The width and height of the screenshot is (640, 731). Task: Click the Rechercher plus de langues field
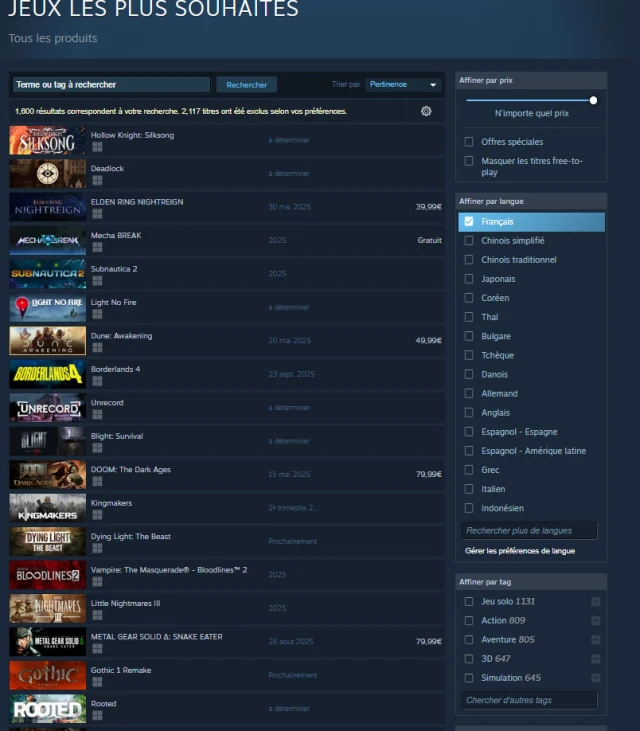pos(529,531)
